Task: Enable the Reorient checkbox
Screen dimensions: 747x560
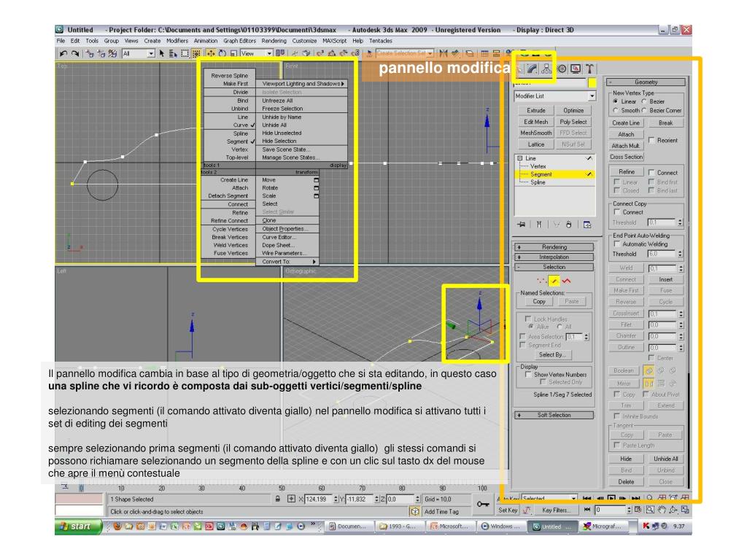Action: pyautogui.click(x=651, y=140)
